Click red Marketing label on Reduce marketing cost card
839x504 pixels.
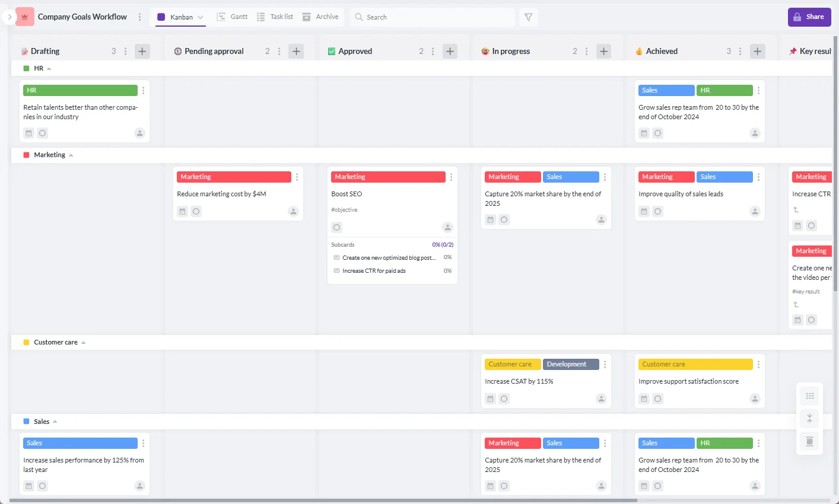click(x=234, y=177)
